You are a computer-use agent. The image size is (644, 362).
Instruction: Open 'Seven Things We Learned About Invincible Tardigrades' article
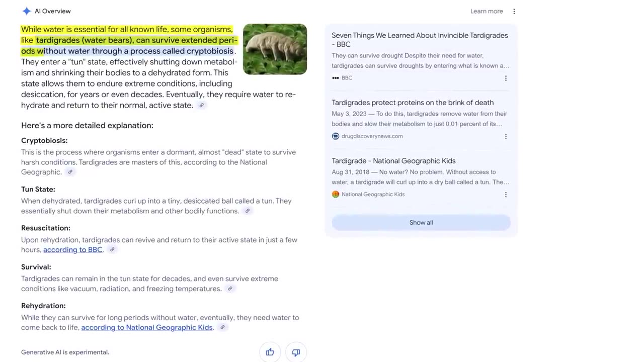pyautogui.click(x=420, y=40)
